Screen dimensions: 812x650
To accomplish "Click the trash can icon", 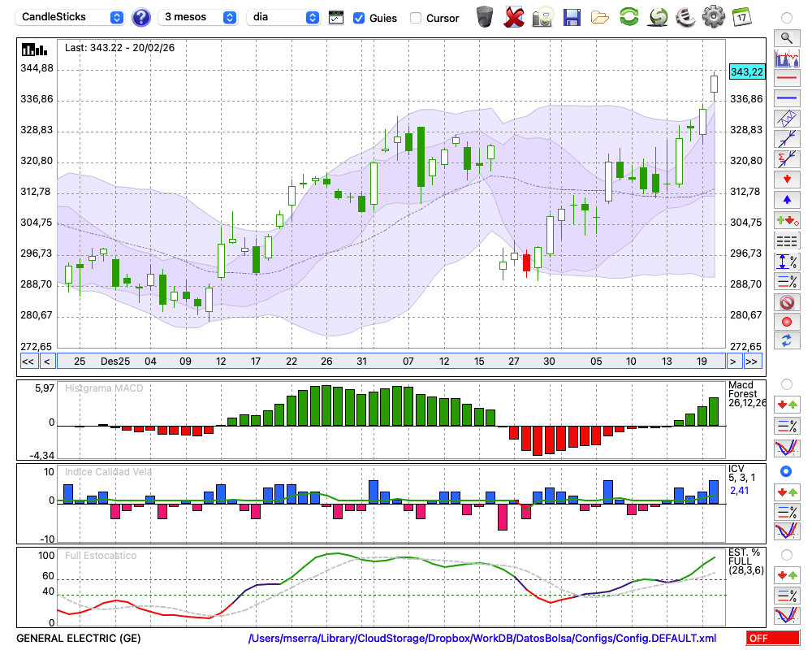I will (x=485, y=16).
